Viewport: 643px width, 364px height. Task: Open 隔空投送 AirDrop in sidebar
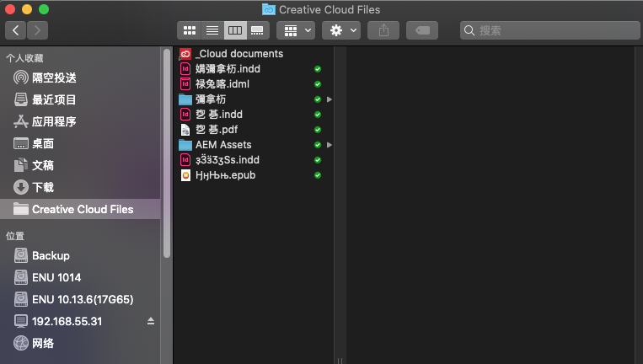coord(80,78)
